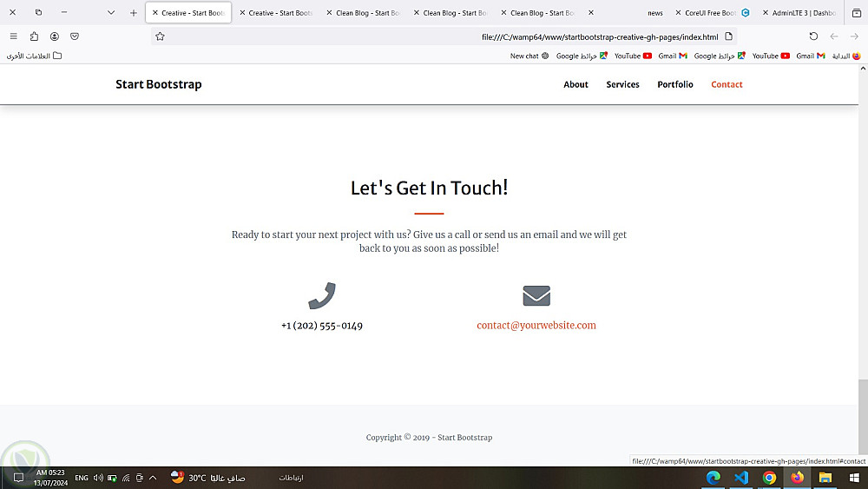The width and height of the screenshot is (868, 489).
Task: Reload the current page
Action: (813, 36)
